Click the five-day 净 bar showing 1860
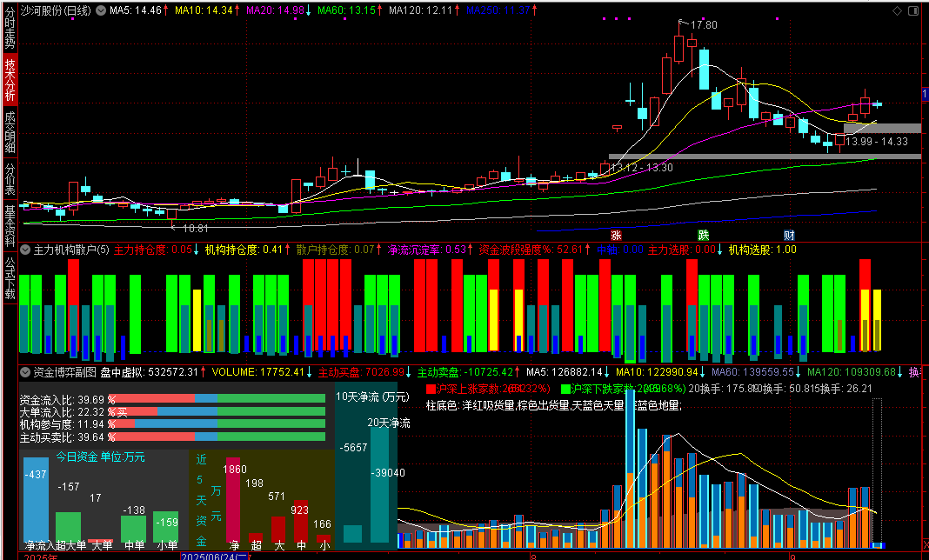This screenshot has width=929, height=560. coord(233,499)
